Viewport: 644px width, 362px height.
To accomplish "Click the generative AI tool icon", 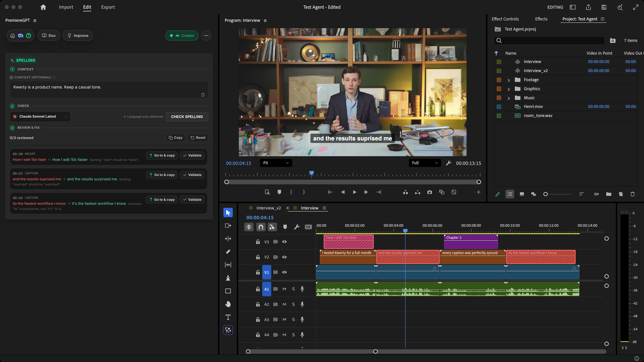I will [x=228, y=330].
